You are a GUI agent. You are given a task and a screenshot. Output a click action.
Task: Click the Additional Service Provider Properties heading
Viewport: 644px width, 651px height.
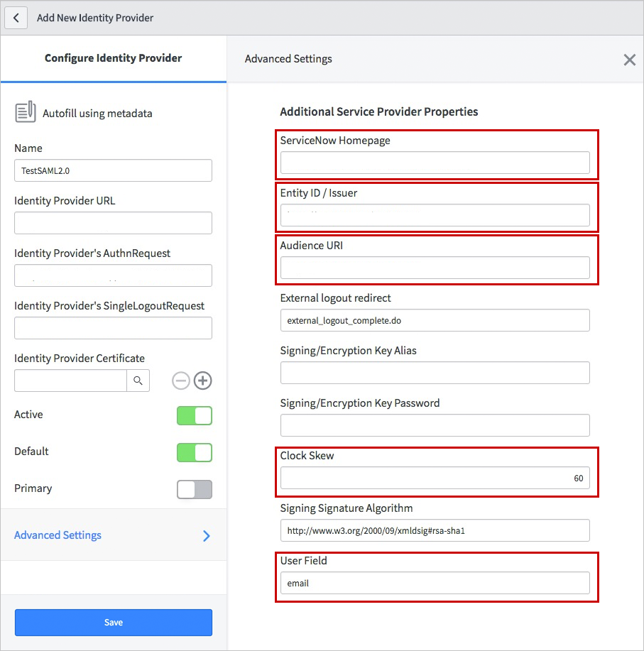click(378, 111)
